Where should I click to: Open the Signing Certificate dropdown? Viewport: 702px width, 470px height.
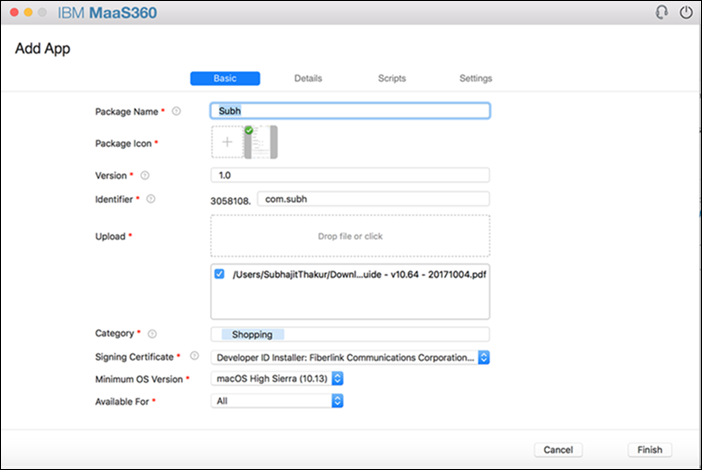click(x=350, y=357)
